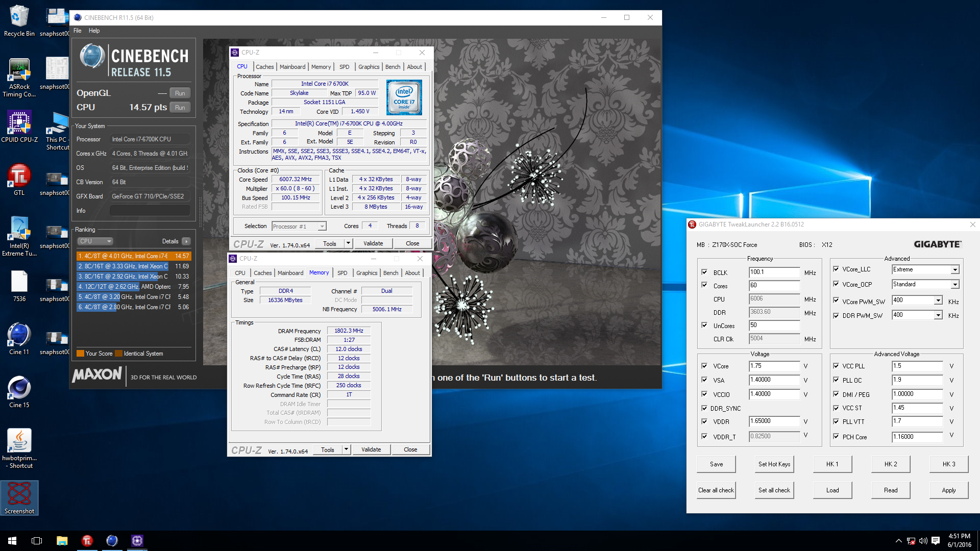Run the Cinebench OpenGL test
The height and width of the screenshot is (551, 980).
tap(180, 93)
